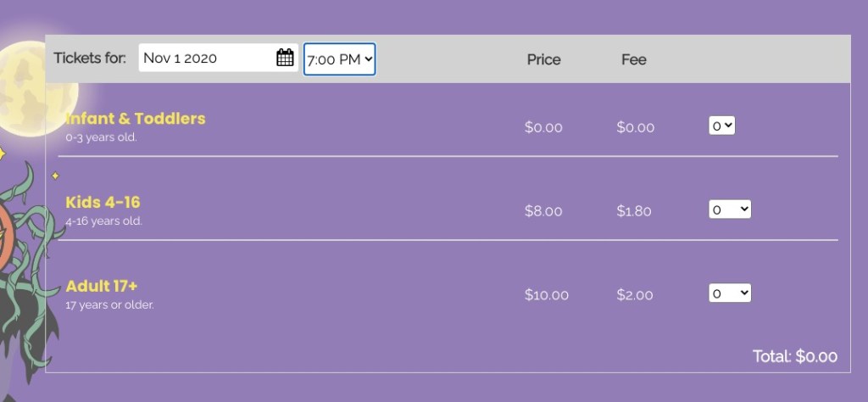Click the $1.80 Kids ticket fee
This screenshot has height=402, width=868.
click(x=634, y=211)
